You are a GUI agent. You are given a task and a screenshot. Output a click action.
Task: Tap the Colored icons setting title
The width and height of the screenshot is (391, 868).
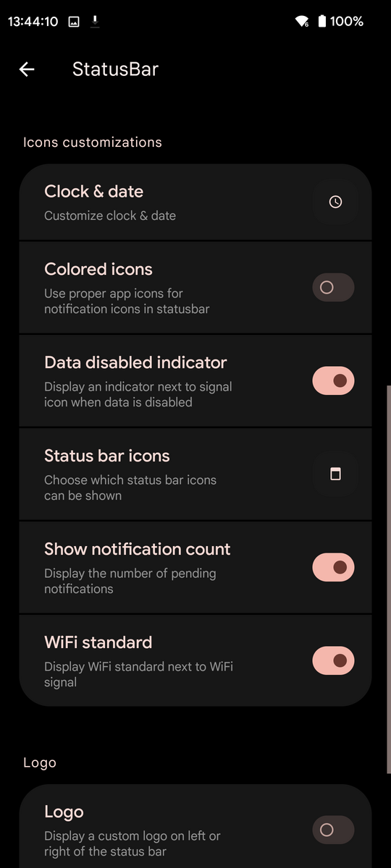tap(98, 269)
